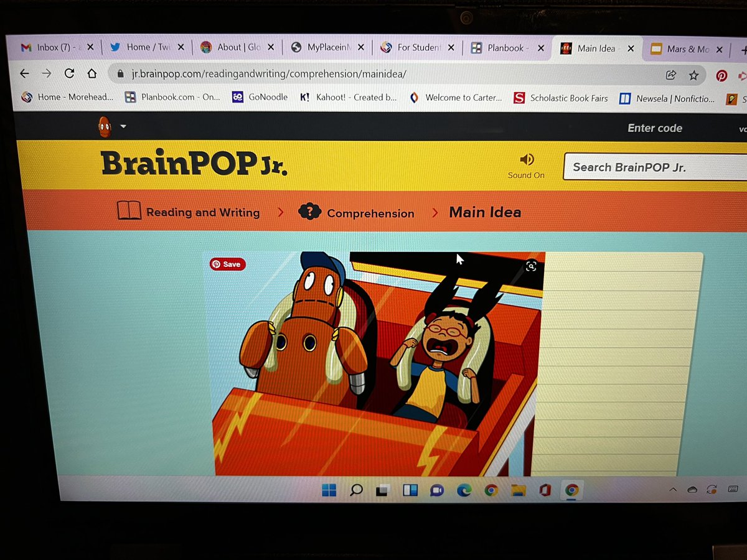
Task: Click the Comprehension question-mark icon
Action: click(x=309, y=212)
